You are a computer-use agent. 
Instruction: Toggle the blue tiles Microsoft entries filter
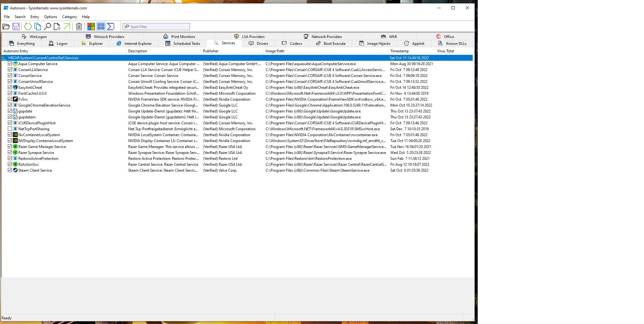101,27
